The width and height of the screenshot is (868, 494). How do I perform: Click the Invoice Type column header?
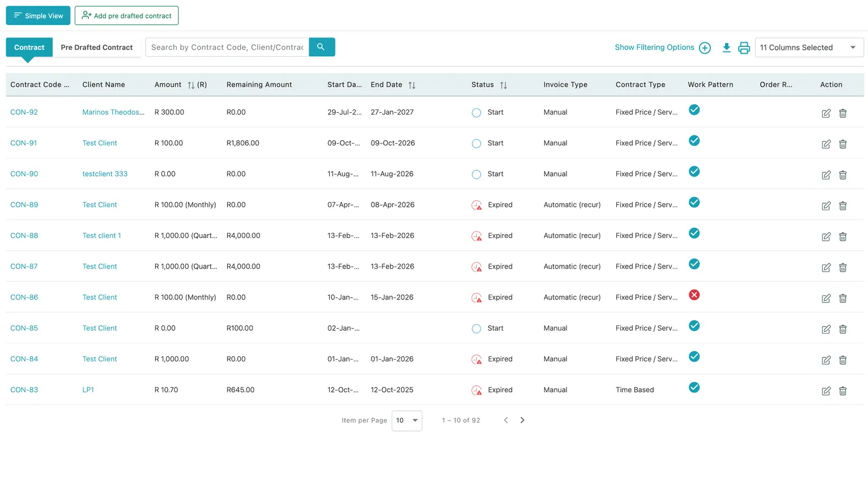tap(565, 85)
